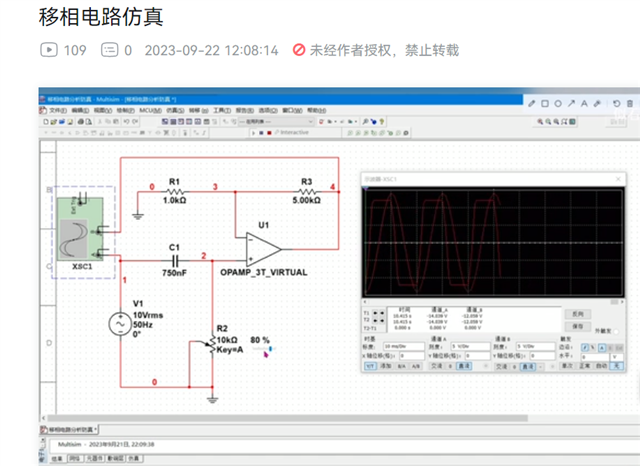Click the 正常 (Normal) trigger button

click(585, 366)
